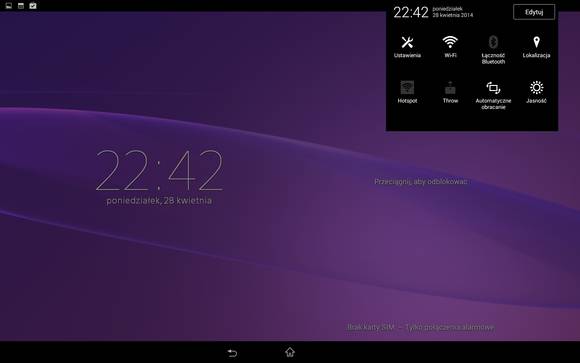Toggle Hotspot quick setting

coord(407,92)
